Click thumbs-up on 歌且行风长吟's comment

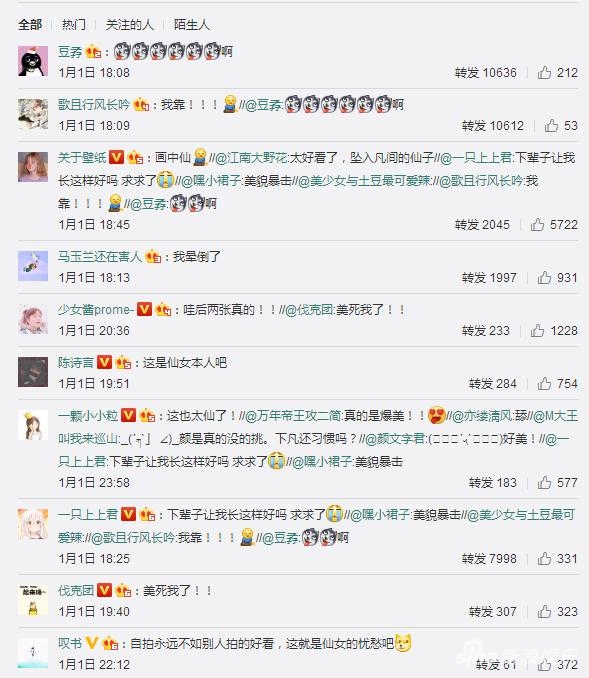click(551, 126)
